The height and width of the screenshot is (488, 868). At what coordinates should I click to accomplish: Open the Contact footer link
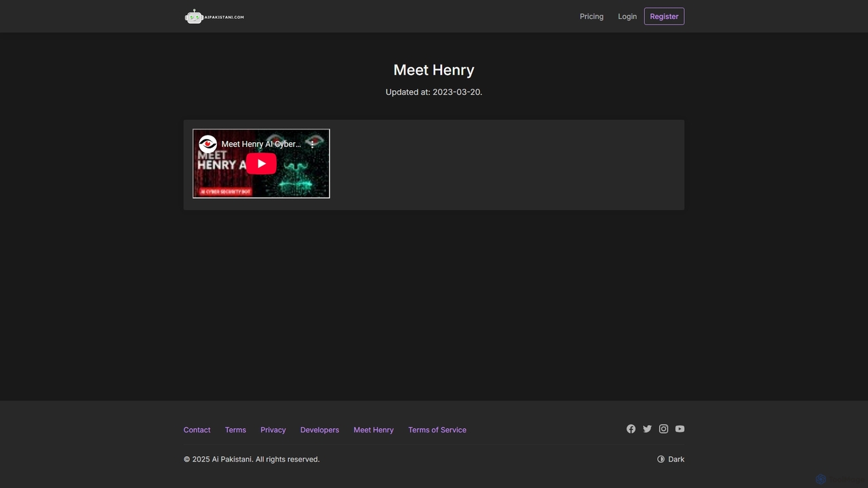pyautogui.click(x=197, y=430)
